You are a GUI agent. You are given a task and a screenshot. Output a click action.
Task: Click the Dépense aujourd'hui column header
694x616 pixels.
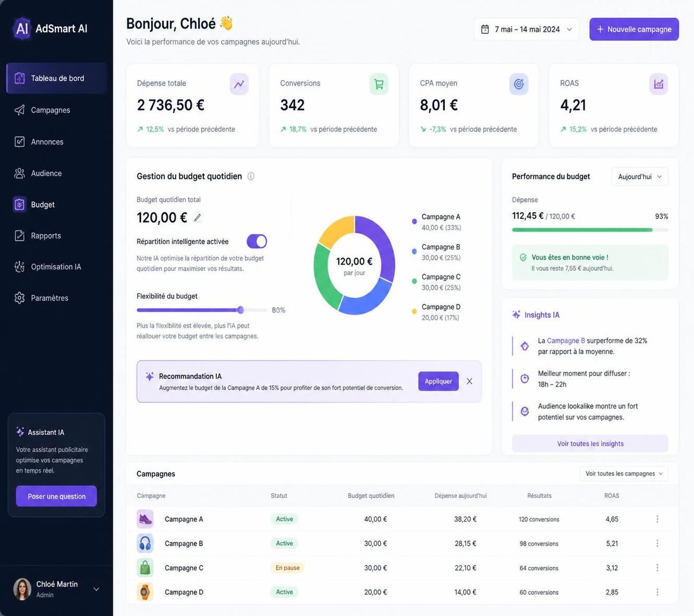460,496
